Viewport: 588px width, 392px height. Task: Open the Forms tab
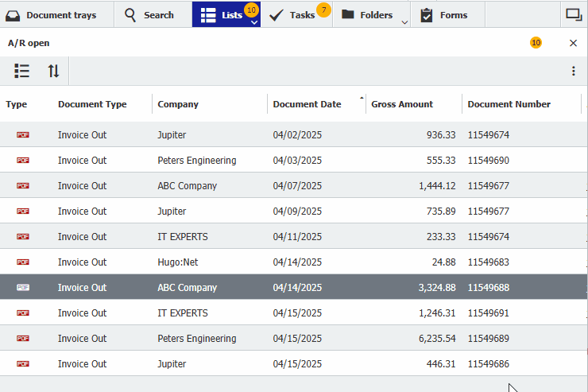click(445, 15)
